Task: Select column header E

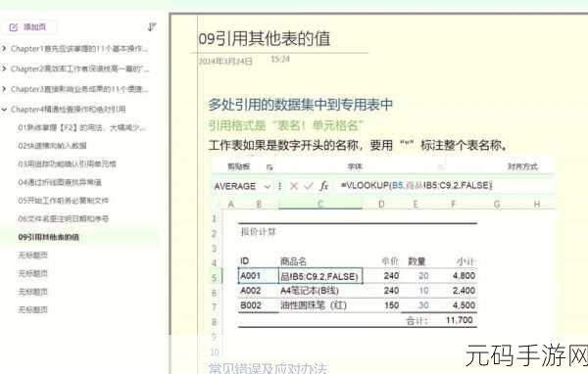Action: 416,205
